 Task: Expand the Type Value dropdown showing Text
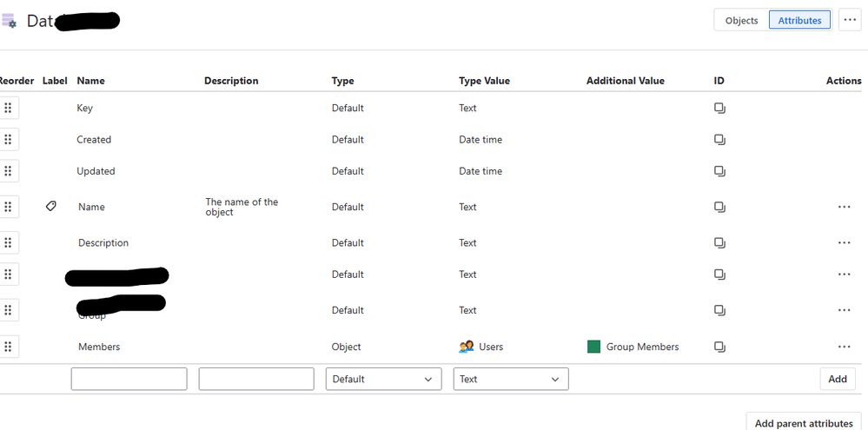[511, 379]
